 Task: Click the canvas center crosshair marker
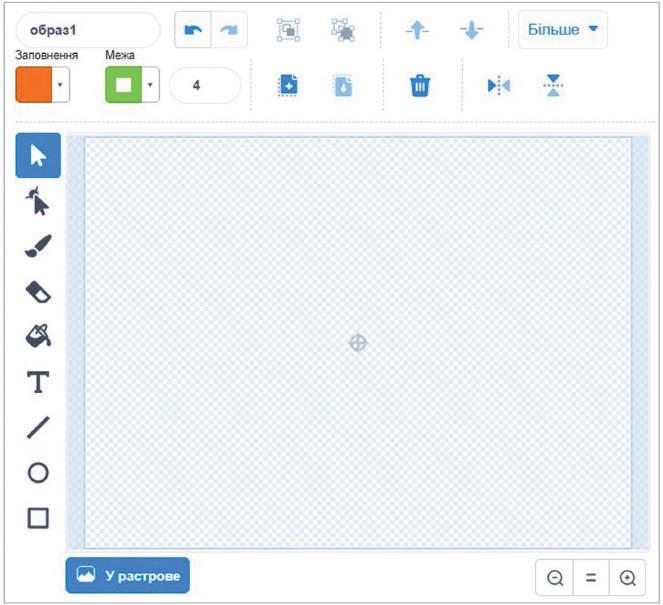(358, 343)
